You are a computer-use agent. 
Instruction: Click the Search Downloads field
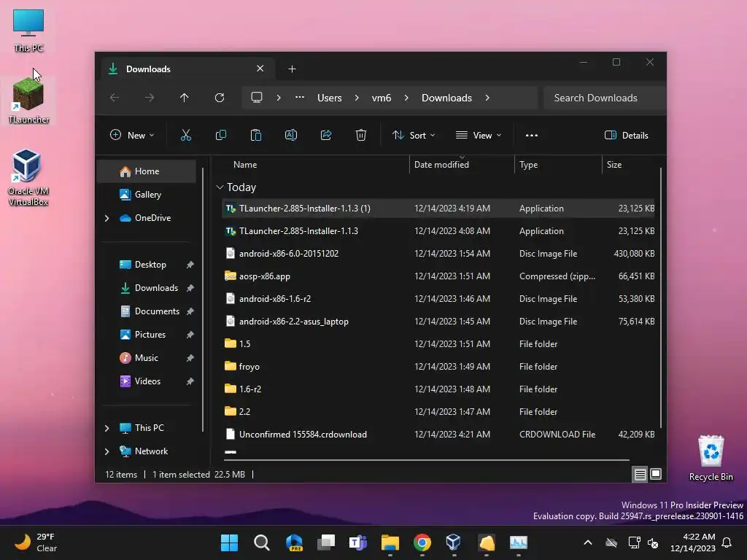[x=604, y=98]
